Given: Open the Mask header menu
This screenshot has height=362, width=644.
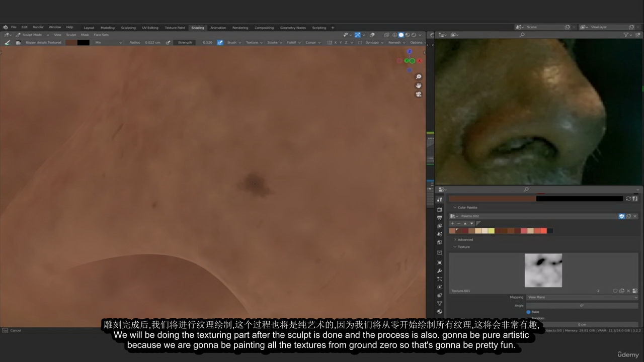Looking at the screenshot, I should [85, 35].
